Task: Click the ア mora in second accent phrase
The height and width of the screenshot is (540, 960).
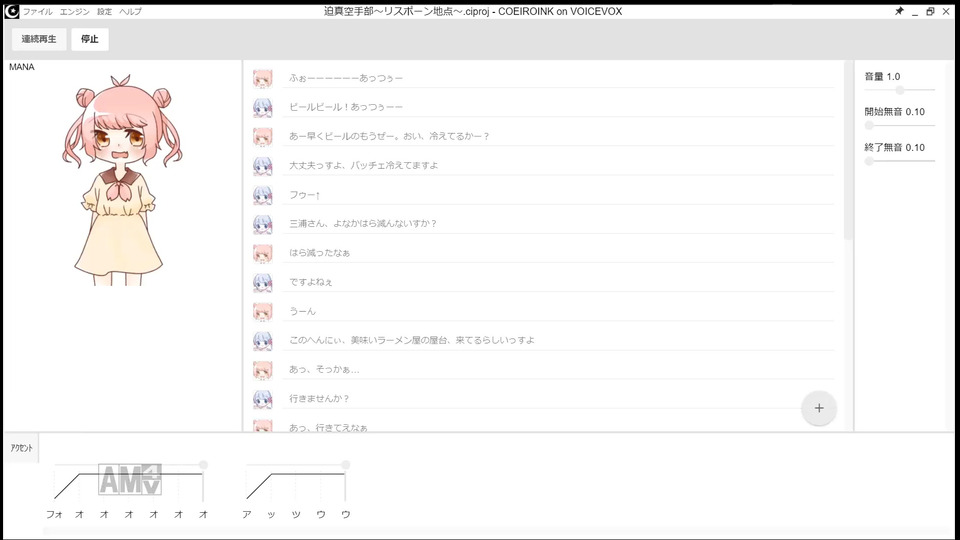Action: pos(247,514)
